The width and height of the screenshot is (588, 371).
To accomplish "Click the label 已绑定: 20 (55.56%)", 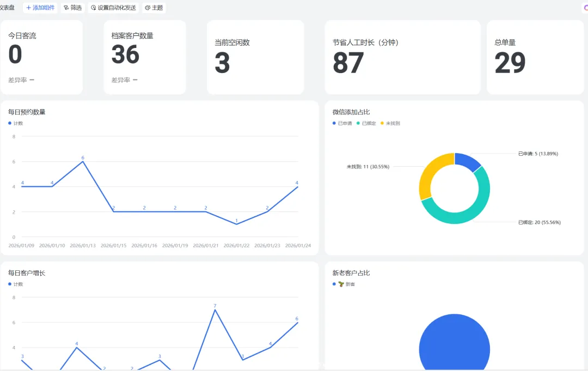I will [539, 222].
